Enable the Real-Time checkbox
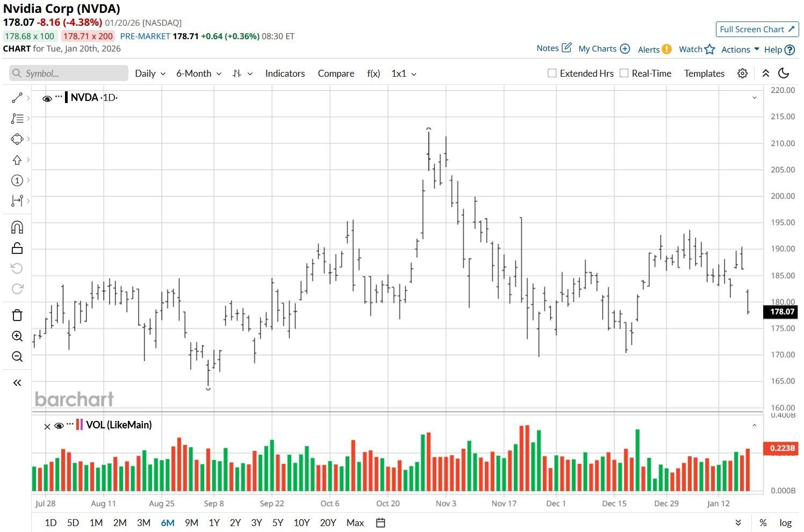 (624, 73)
